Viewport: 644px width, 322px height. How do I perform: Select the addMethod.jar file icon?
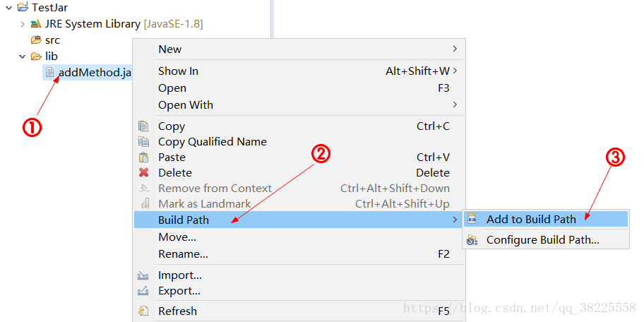pyautogui.click(x=49, y=73)
